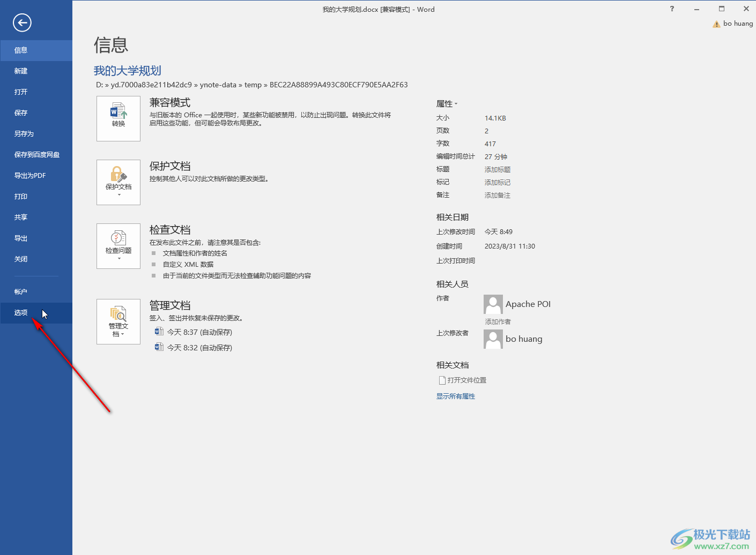This screenshot has width=756, height=555.
Task: Open autosaved version 今天 8:32
Action: 194,348
